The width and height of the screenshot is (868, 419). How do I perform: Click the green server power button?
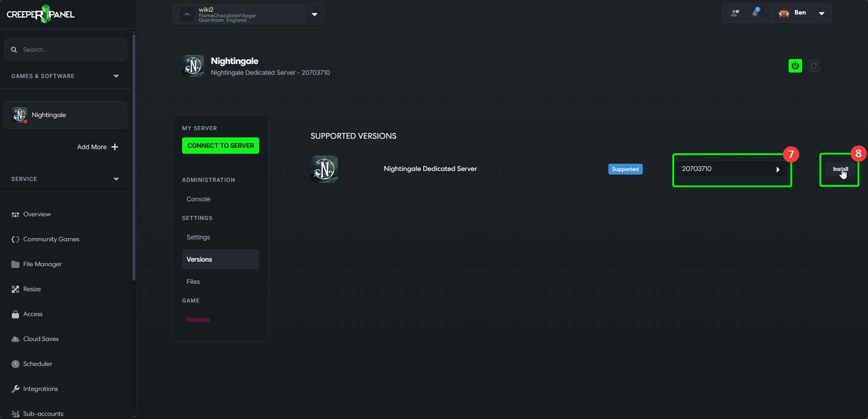point(795,66)
